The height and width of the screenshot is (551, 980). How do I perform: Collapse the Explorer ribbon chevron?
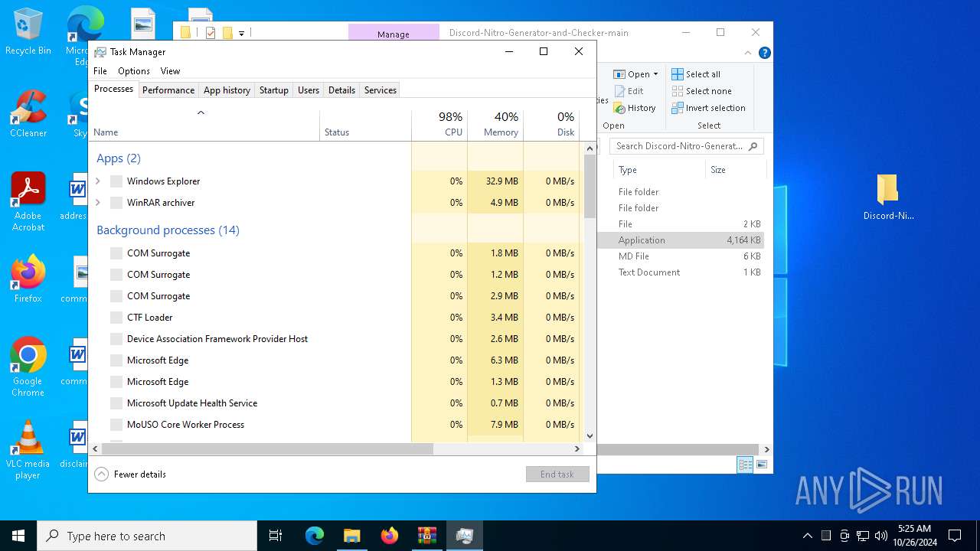(748, 53)
